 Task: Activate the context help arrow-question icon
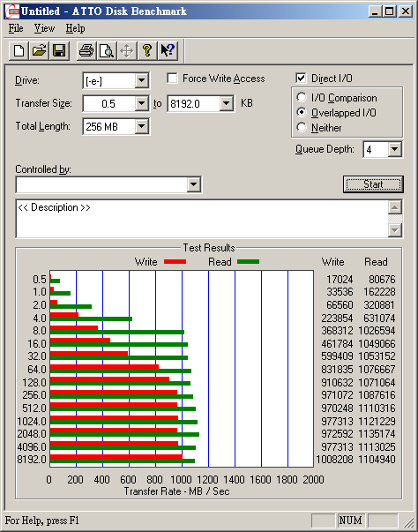click(x=168, y=51)
